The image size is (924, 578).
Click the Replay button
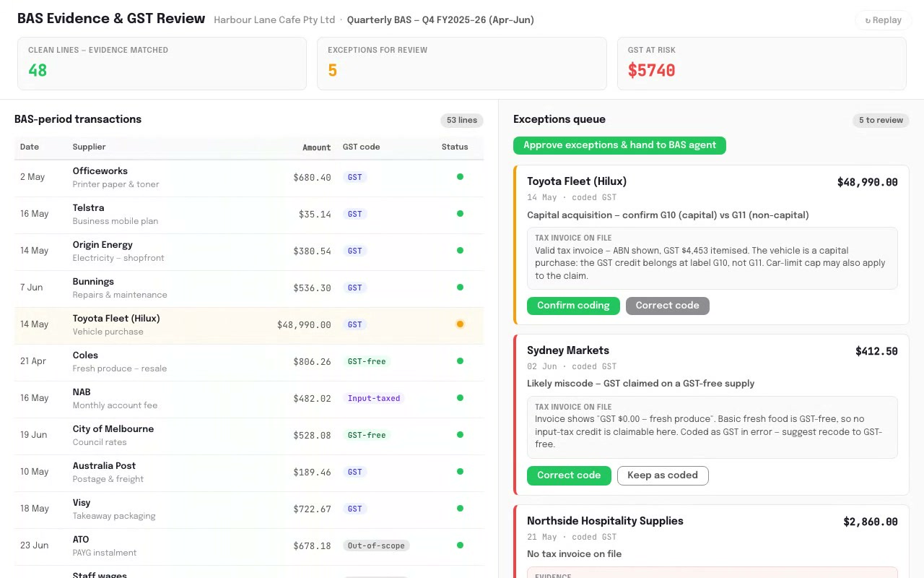pos(884,20)
